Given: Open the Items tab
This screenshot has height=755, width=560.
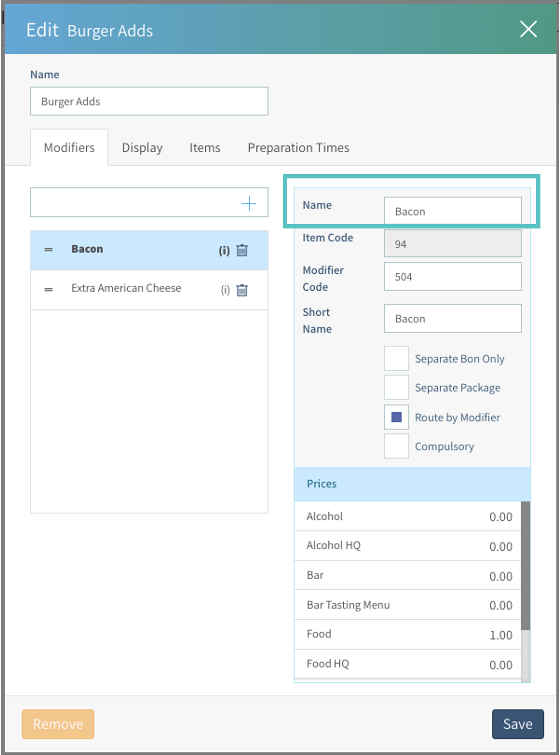Looking at the screenshot, I should [205, 148].
